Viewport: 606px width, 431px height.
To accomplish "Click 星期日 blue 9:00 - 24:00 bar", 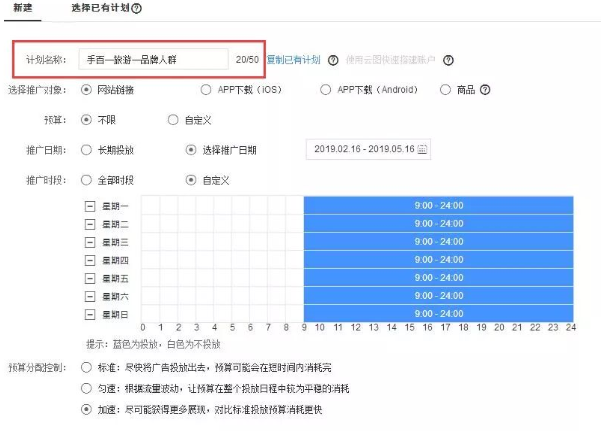I will pos(439,313).
